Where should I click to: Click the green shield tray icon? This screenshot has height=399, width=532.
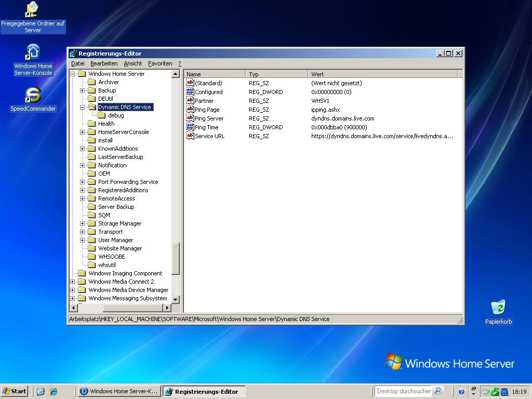click(x=496, y=392)
